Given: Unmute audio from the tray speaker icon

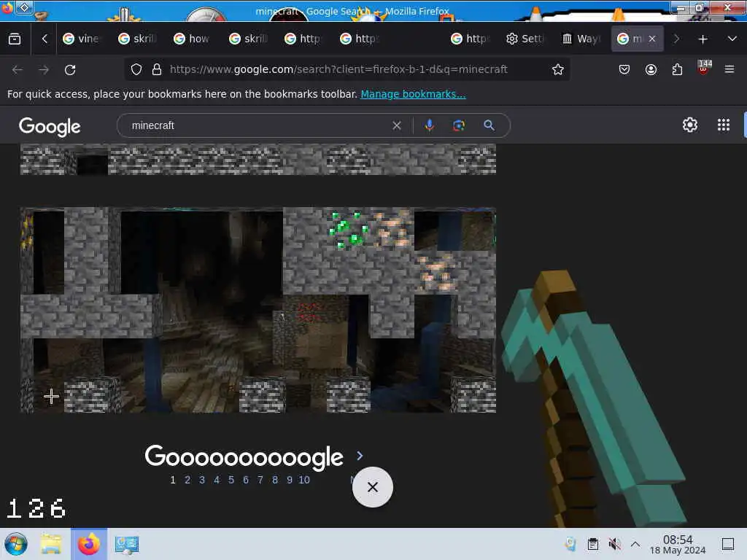Looking at the screenshot, I should (614, 544).
